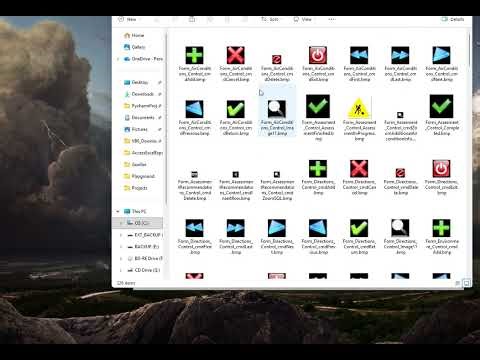Open pinned Documents folder

click(140, 117)
